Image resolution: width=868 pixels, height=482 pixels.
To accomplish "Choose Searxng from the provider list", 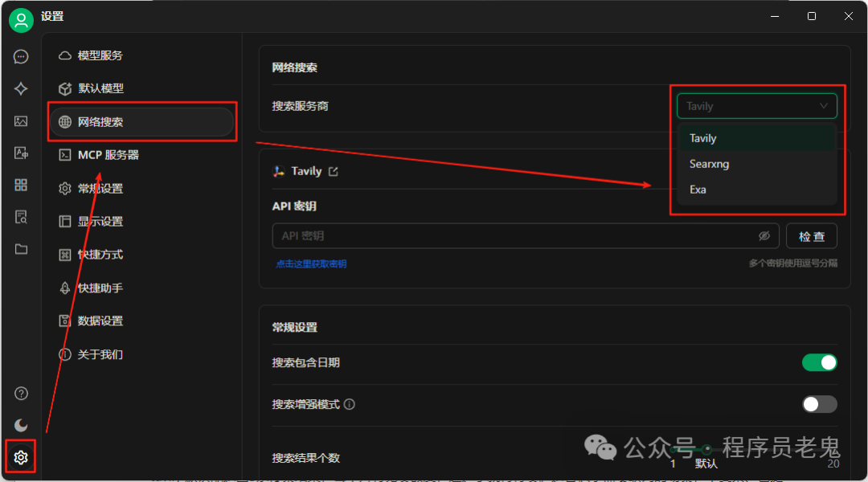I will pos(757,164).
